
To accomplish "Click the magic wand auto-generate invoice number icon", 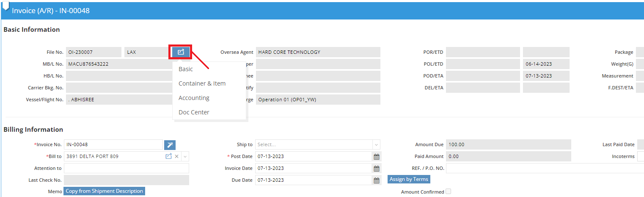I will click(169, 145).
